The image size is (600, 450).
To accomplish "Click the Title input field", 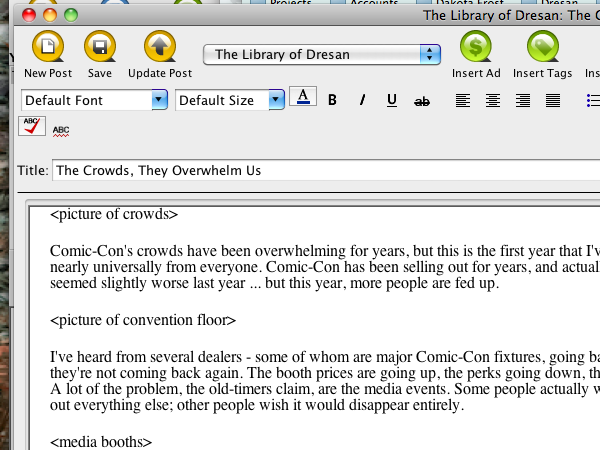I will pos(326,170).
